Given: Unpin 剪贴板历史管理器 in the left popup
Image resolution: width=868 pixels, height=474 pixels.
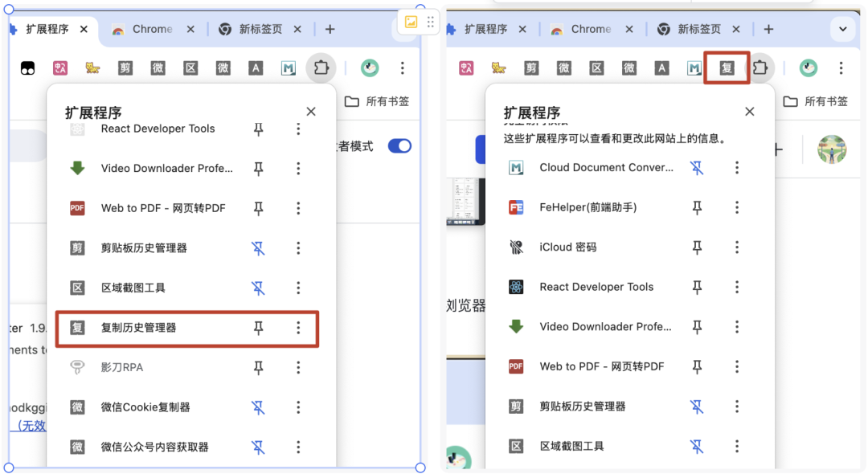Looking at the screenshot, I should [258, 248].
